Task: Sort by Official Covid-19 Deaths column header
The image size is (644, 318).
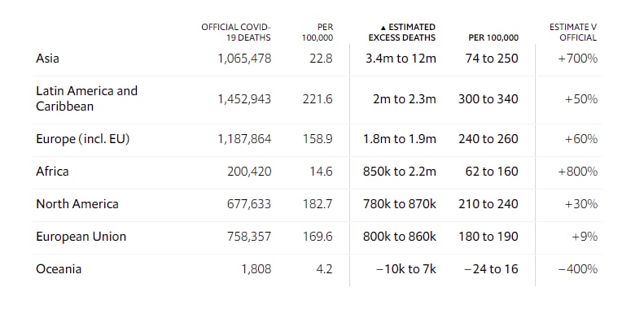Action: 236,33
